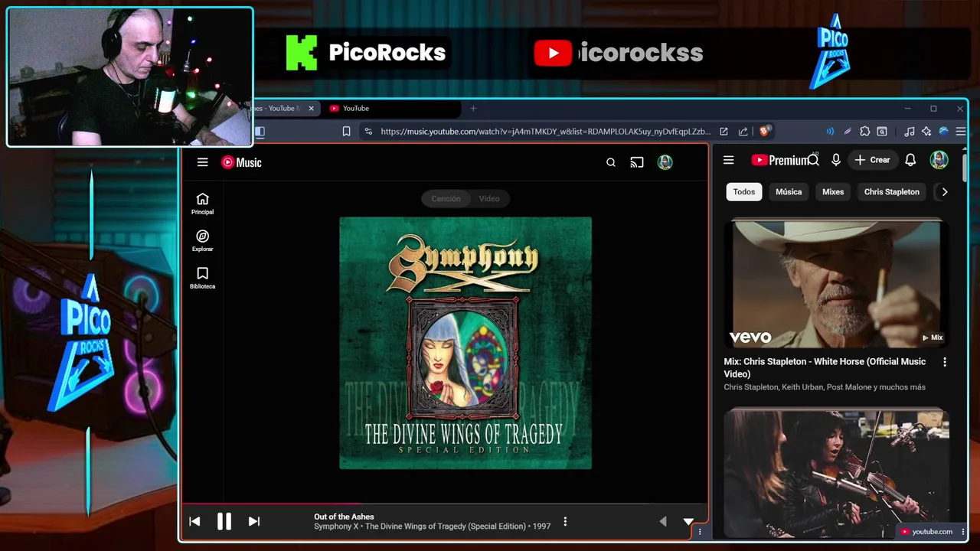Click the left triangle next to collapse arrow
980x551 pixels.
click(663, 522)
